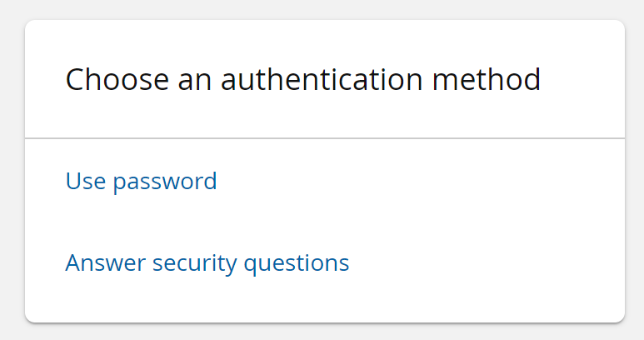Open the password sign-in option
Image resolution: width=644 pixels, height=340 pixels.
tap(141, 181)
